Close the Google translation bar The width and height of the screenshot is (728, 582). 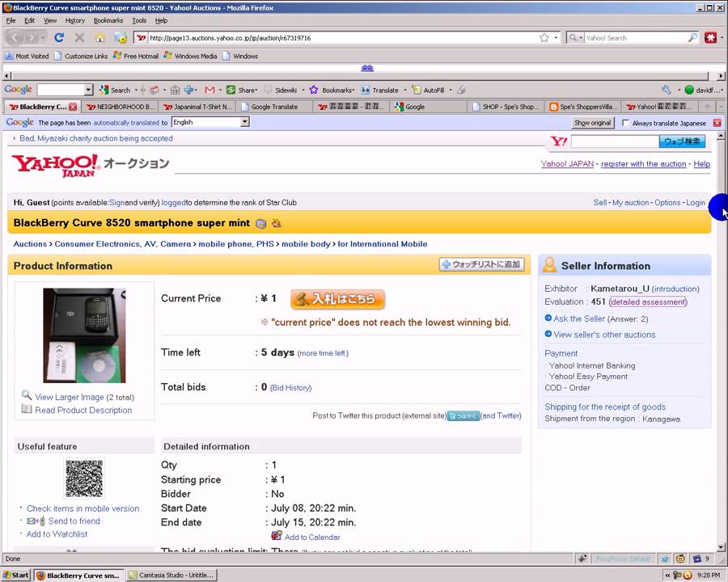point(717,123)
